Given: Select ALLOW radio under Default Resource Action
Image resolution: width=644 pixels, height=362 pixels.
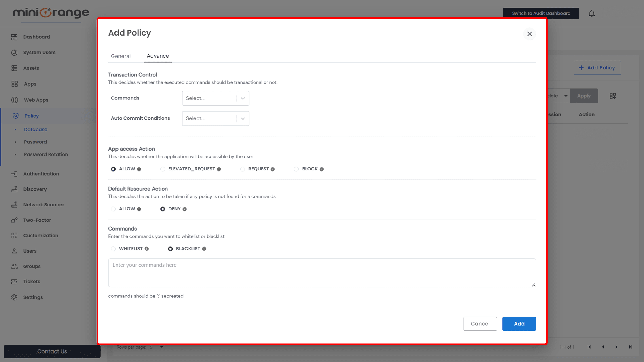Looking at the screenshot, I should [x=113, y=209].
